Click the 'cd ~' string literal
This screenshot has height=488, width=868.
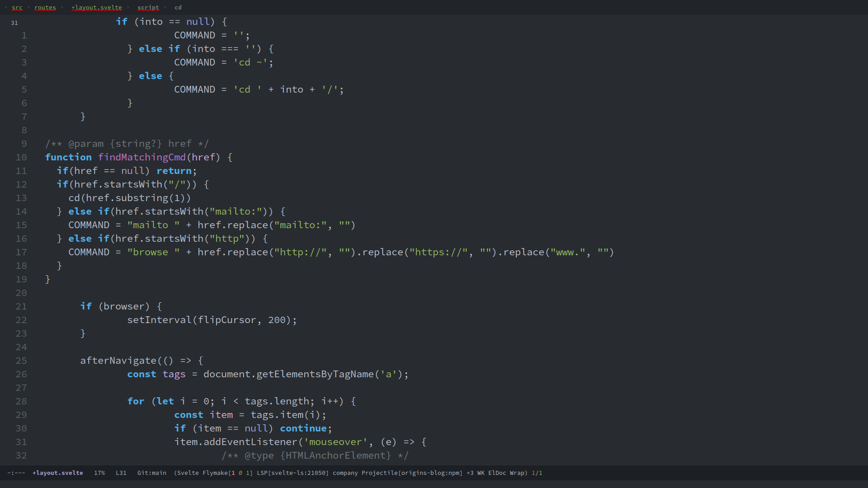click(250, 62)
